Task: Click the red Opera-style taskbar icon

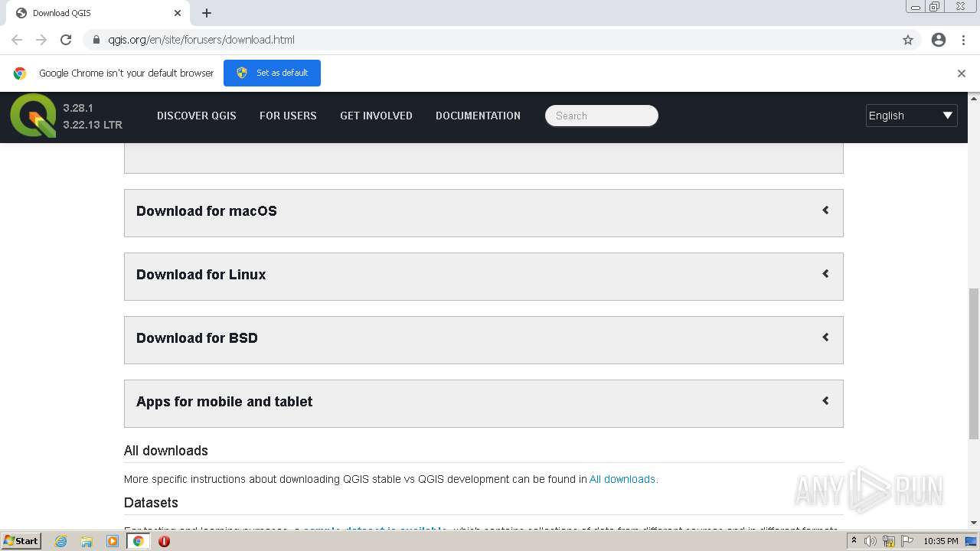Action: [x=164, y=541]
